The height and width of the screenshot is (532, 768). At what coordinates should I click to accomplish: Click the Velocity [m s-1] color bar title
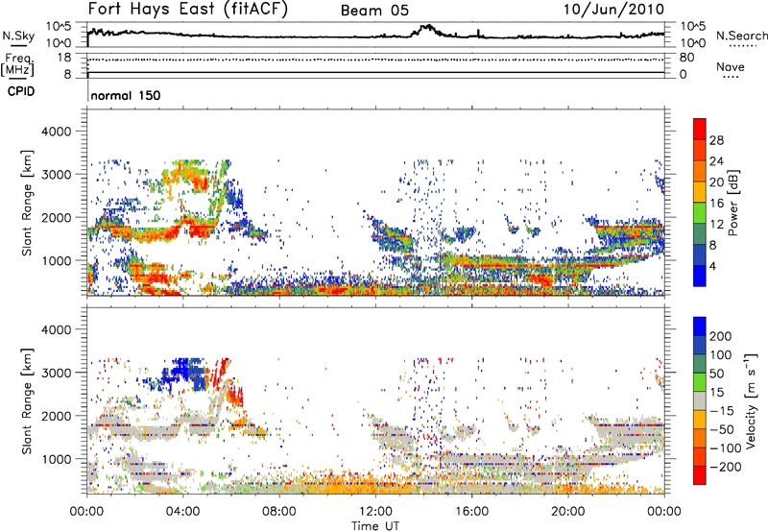click(x=751, y=400)
